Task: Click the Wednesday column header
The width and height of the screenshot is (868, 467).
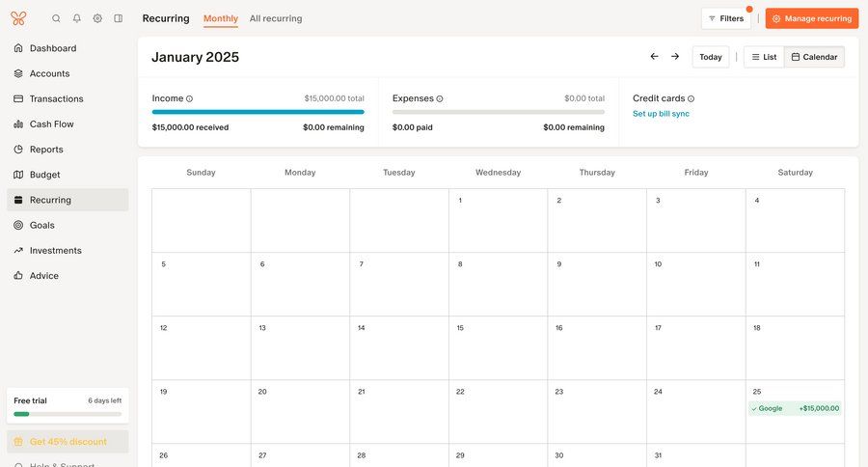Action: pos(499,173)
